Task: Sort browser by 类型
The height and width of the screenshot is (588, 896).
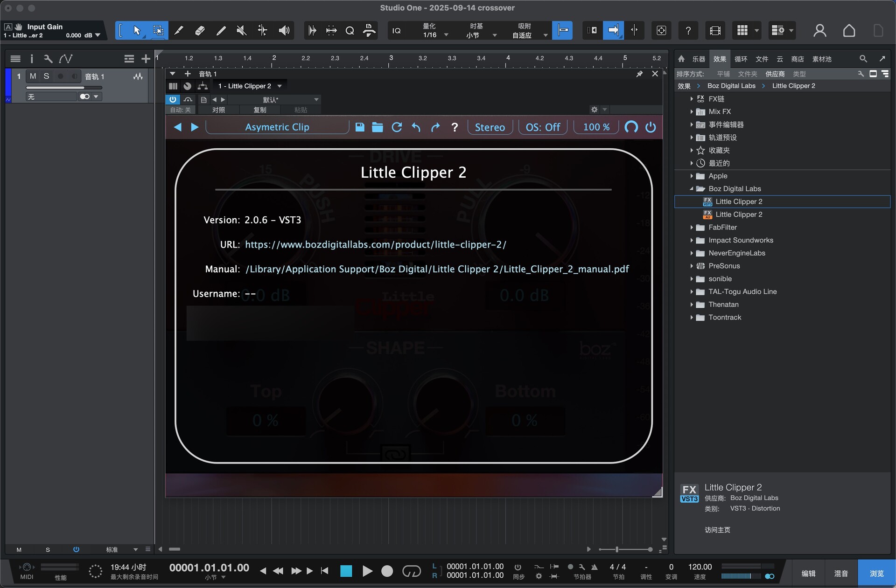Action: [799, 74]
